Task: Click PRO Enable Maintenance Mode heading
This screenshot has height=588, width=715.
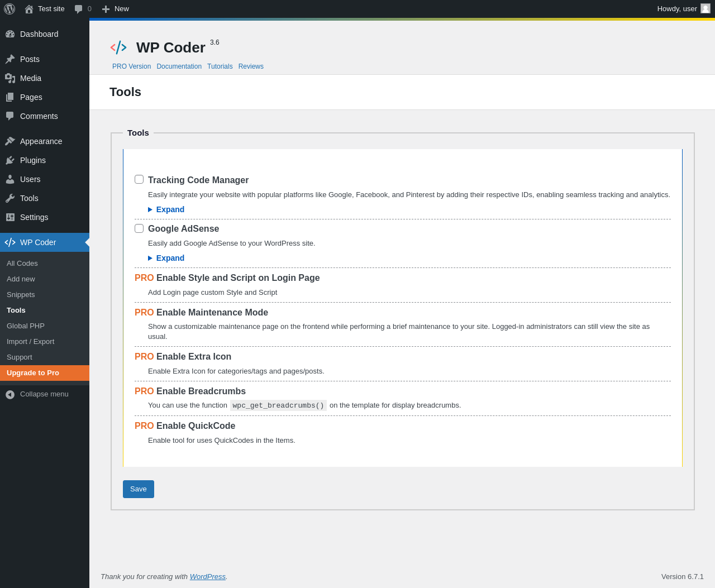Action: tap(201, 313)
